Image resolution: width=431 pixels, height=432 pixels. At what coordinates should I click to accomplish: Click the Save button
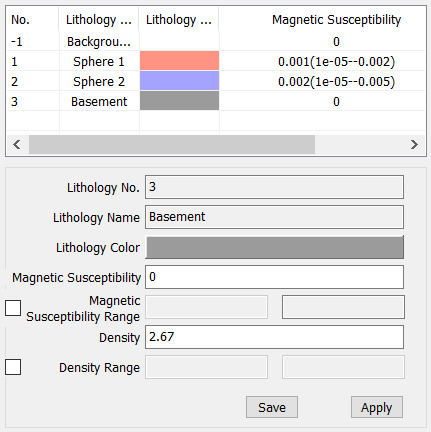(272, 407)
